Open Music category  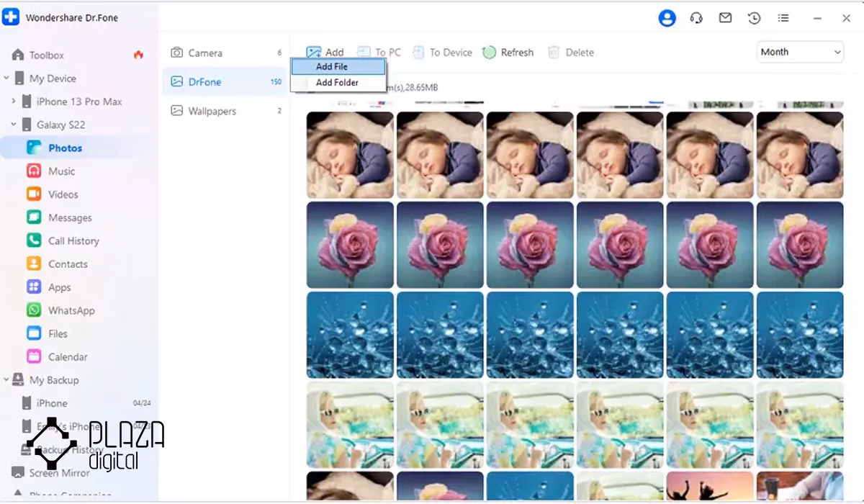coord(61,171)
